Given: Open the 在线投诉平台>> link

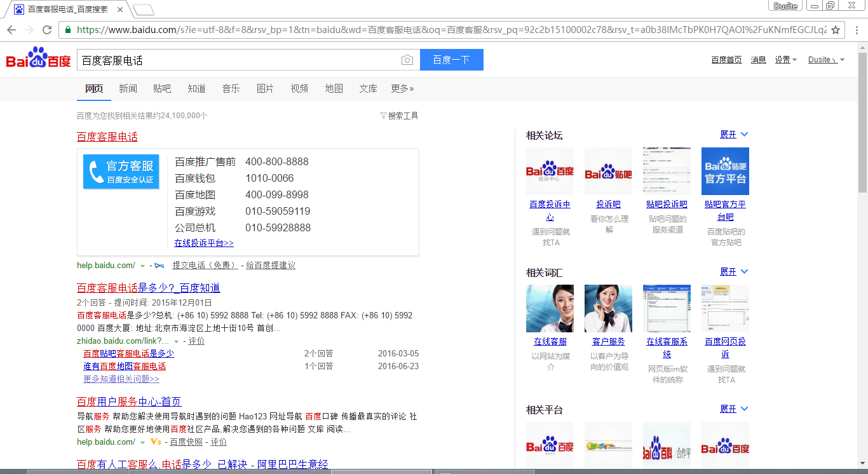Looking at the screenshot, I should (x=204, y=243).
